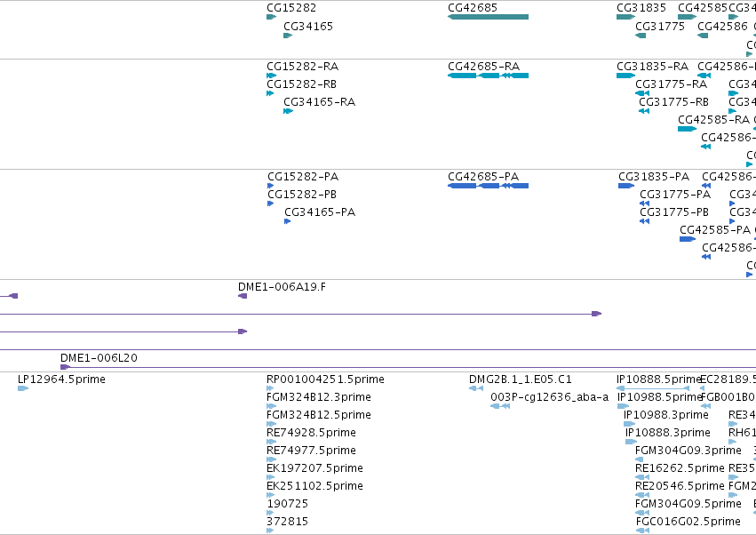
Task: Click EST RE16262.5prime
Action: [680, 468]
